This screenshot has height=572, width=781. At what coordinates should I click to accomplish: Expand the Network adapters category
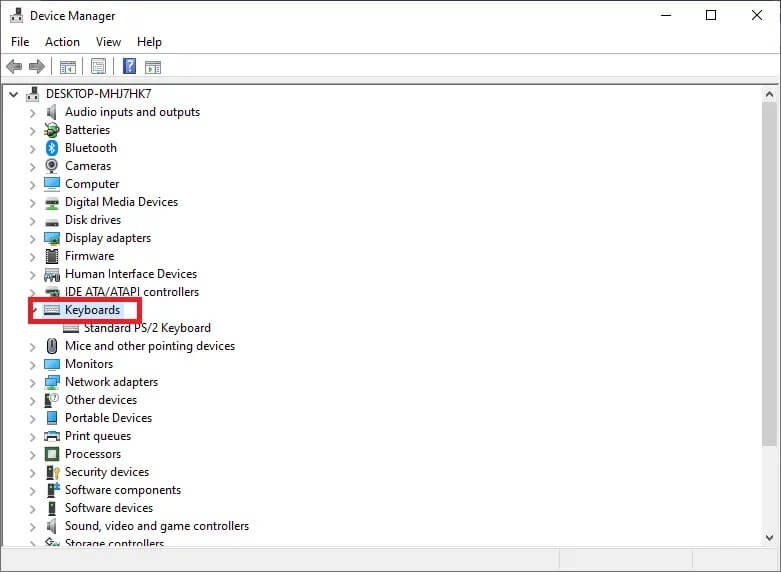33,383
